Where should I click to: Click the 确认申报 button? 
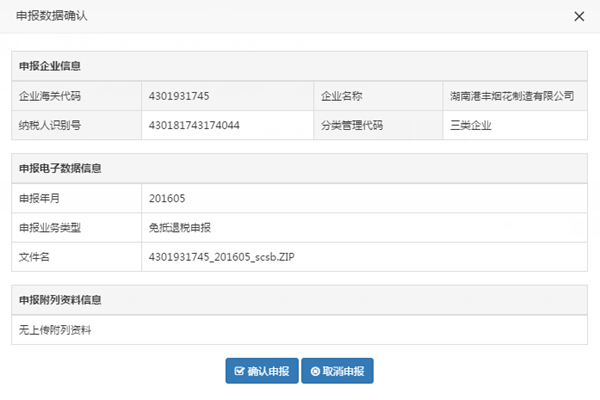click(261, 371)
